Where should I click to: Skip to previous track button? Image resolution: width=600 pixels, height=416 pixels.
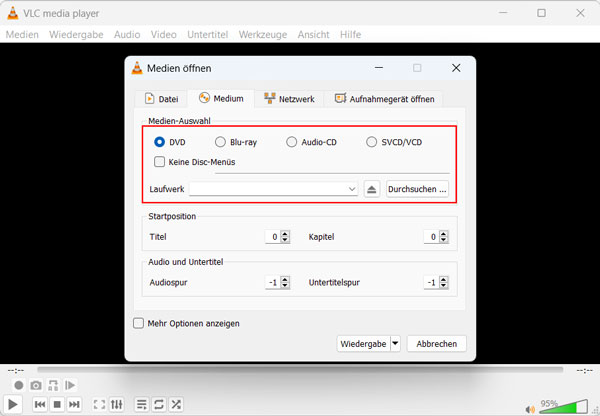(x=40, y=404)
